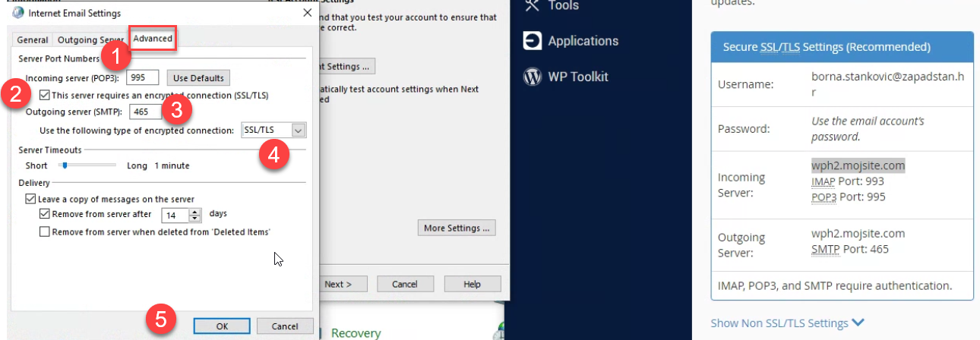Image resolution: width=980 pixels, height=340 pixels.
Task: Click the Internet Email Settings globe icon
Action: [17, 13]
